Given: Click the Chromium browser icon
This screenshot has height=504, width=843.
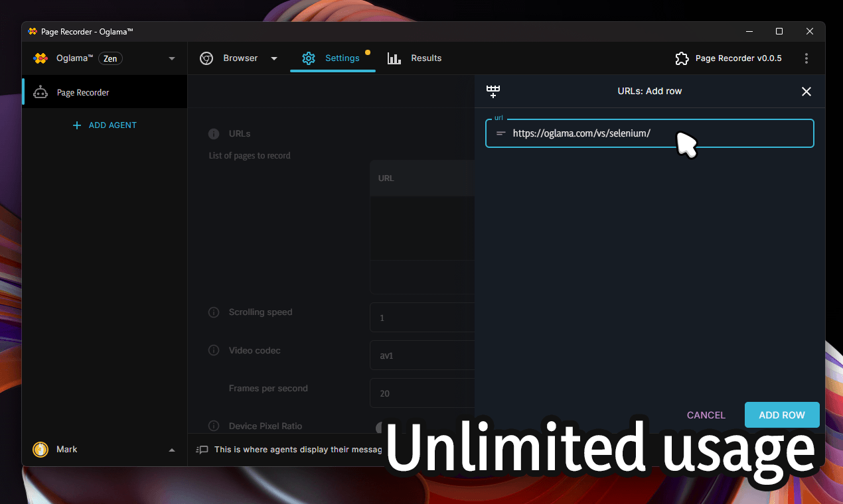Looking at the screenshot, I should [x=206, y=58].
